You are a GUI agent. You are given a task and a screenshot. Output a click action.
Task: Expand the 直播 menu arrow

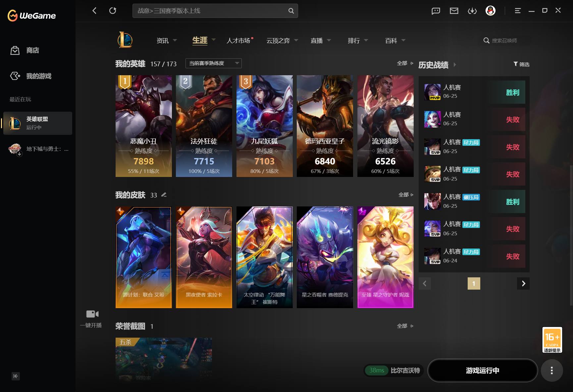tap(329, 40)
